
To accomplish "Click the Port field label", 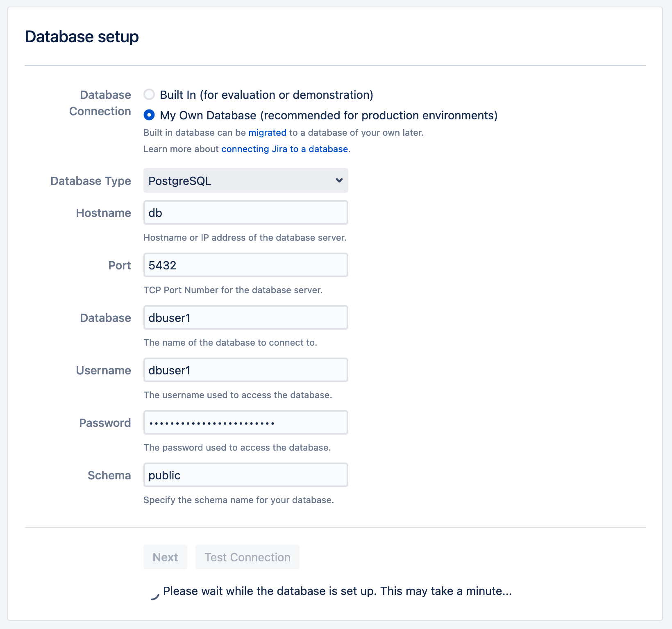I will [x=119, y=266].
